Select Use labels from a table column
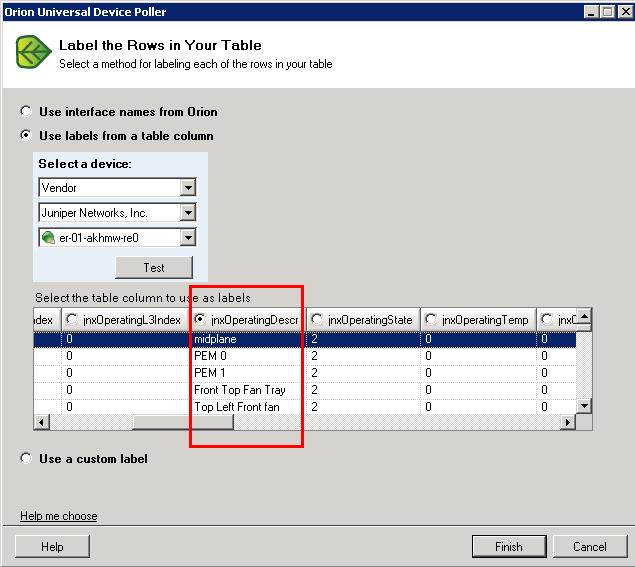This screenshot has height=567, width=635. pyautogui.click(x=26, y=135)
